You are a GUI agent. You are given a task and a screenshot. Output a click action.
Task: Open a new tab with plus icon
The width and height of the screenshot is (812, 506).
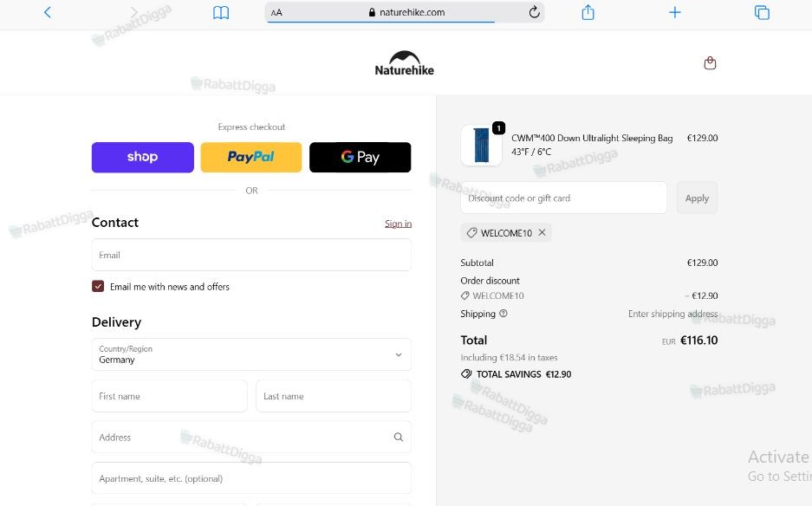click(x=675, y=12)
